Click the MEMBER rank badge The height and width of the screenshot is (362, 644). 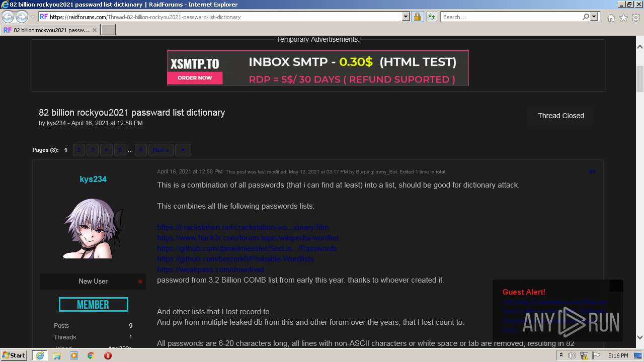[x=94, y=305]
